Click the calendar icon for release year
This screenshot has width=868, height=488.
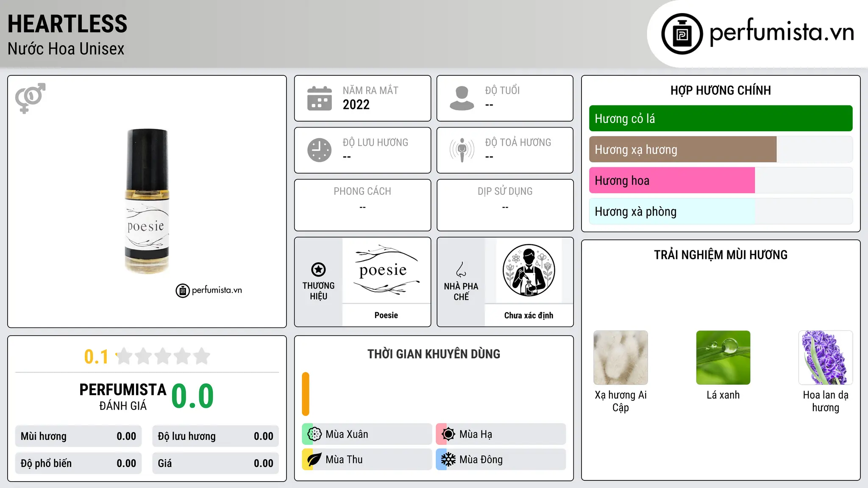tap(320, 98)
